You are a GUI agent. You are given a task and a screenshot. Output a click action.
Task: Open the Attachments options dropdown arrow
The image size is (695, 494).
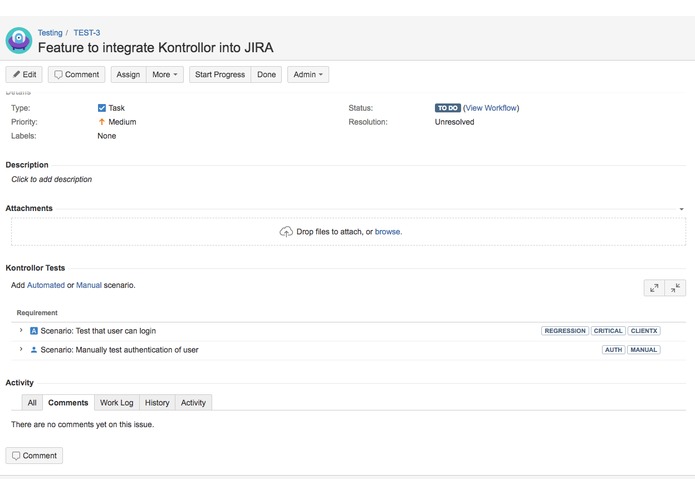(681, 209)
